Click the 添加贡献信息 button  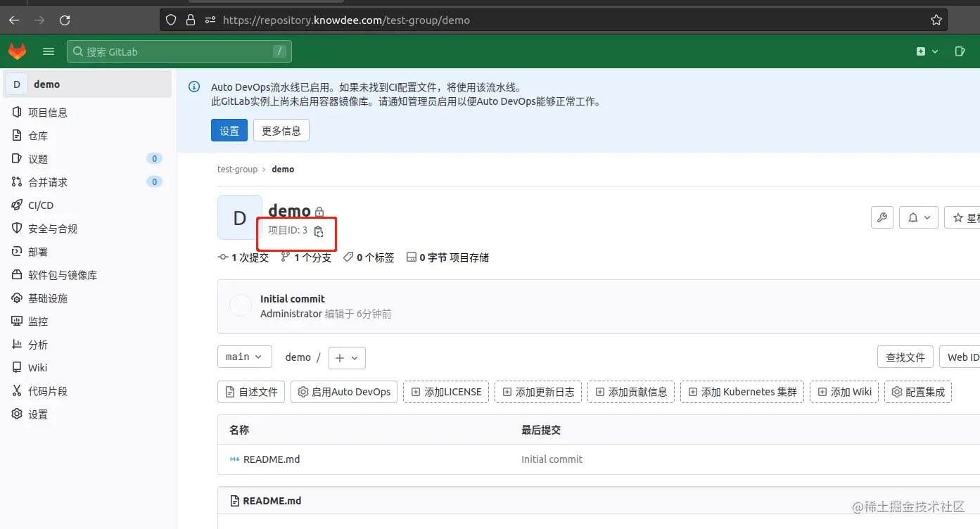631,392
